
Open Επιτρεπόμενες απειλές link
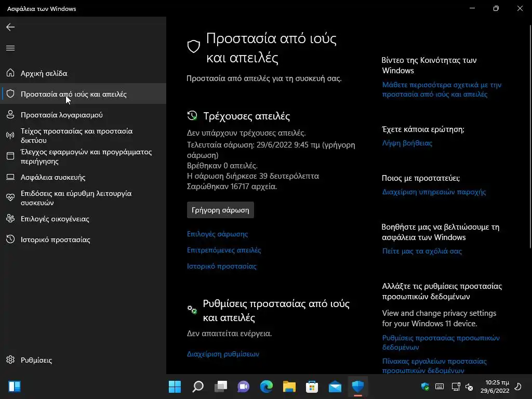(224, 250)
